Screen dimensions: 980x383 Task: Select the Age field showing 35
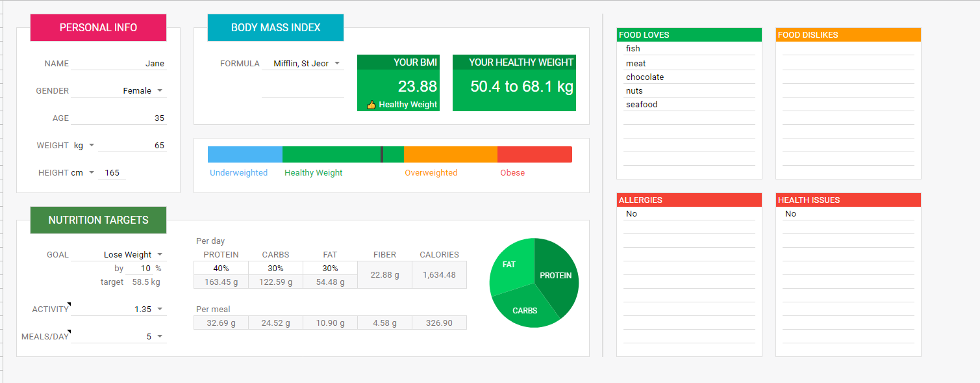[119, 118]
